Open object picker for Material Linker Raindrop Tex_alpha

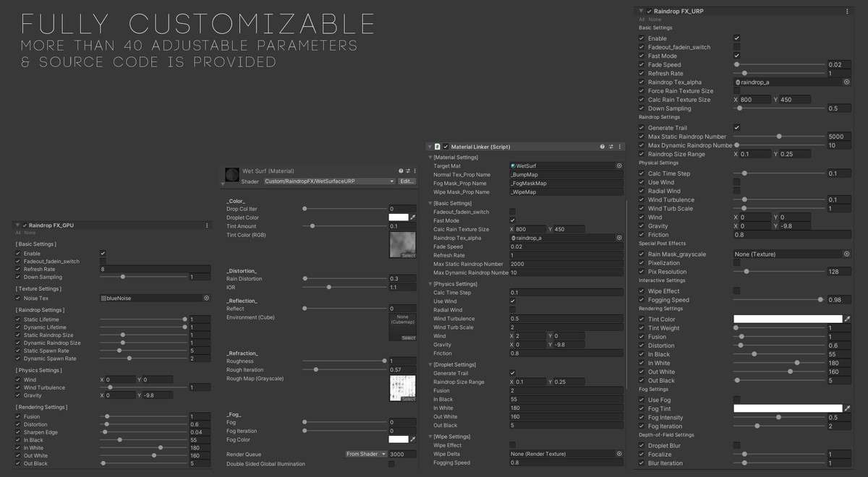pos(619,238)
